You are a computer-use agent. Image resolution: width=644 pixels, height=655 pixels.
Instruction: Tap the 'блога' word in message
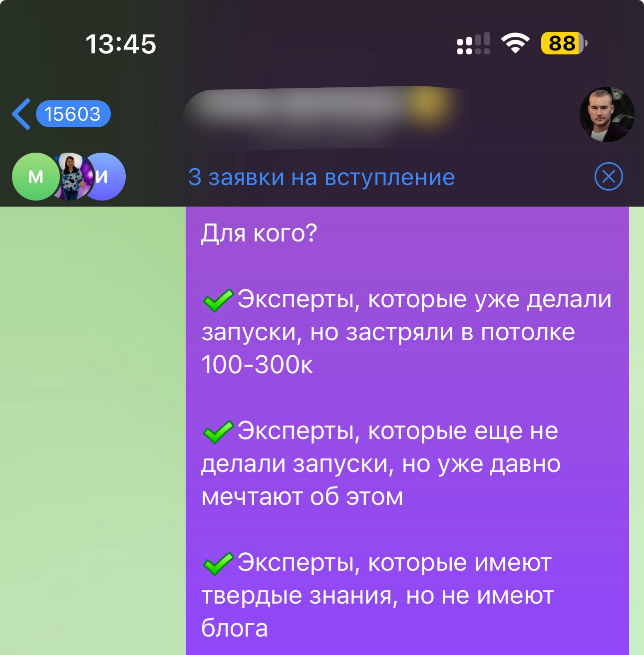(235, 628)
